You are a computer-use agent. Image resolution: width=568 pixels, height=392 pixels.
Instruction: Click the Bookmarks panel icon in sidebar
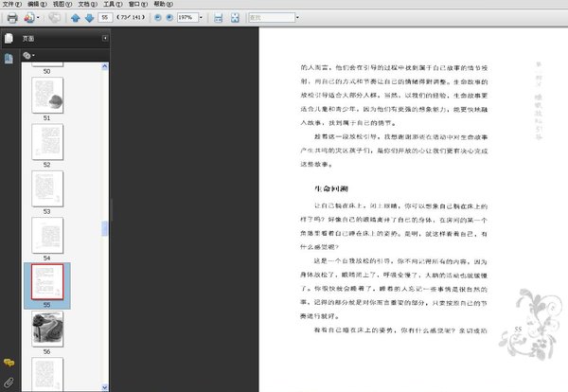click(x=9, y=59)
